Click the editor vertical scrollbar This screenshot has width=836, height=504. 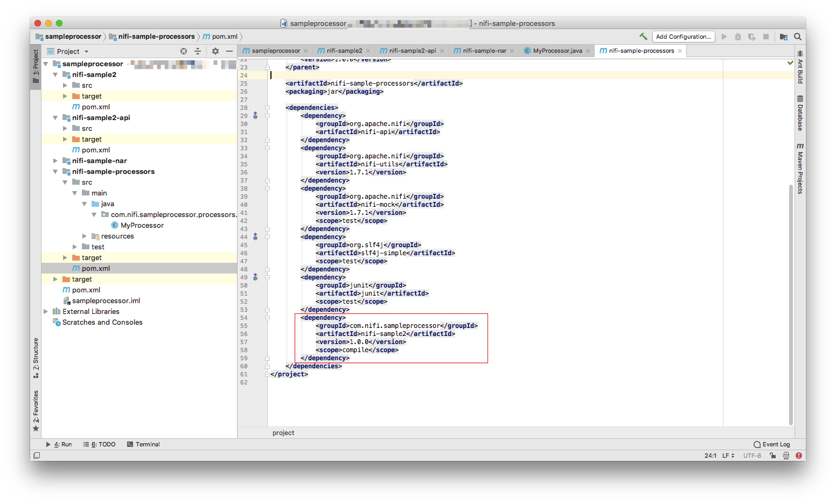click(x=791, y=304)
